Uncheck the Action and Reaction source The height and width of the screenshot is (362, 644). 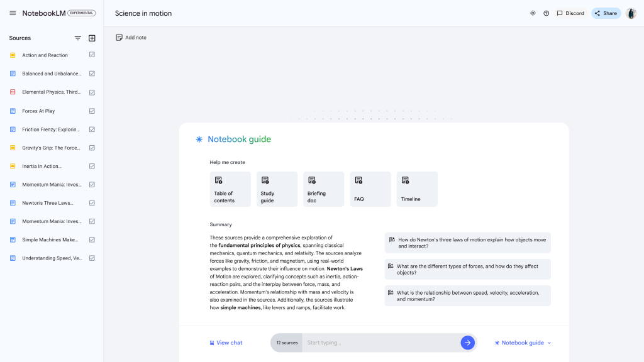click(91, 55)
